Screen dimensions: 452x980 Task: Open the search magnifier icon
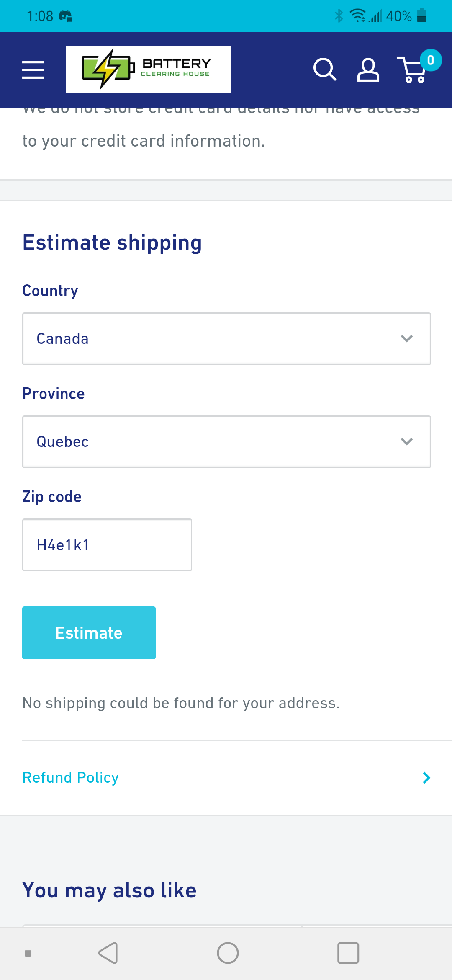tap(325, 70)
